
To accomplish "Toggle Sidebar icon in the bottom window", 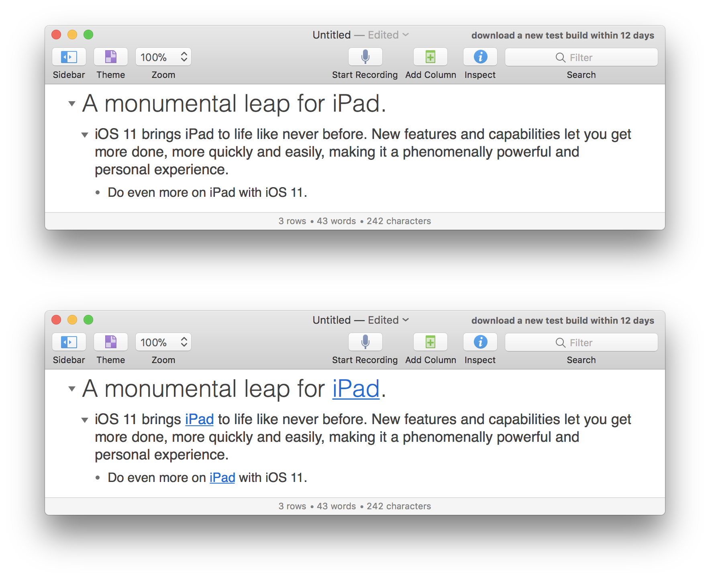I will point(69,342).
